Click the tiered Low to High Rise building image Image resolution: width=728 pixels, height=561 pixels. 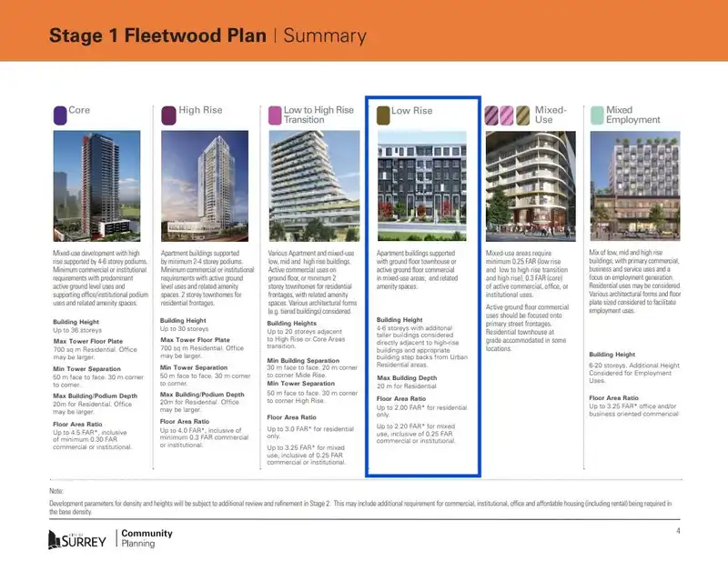[x=314, y=186]
